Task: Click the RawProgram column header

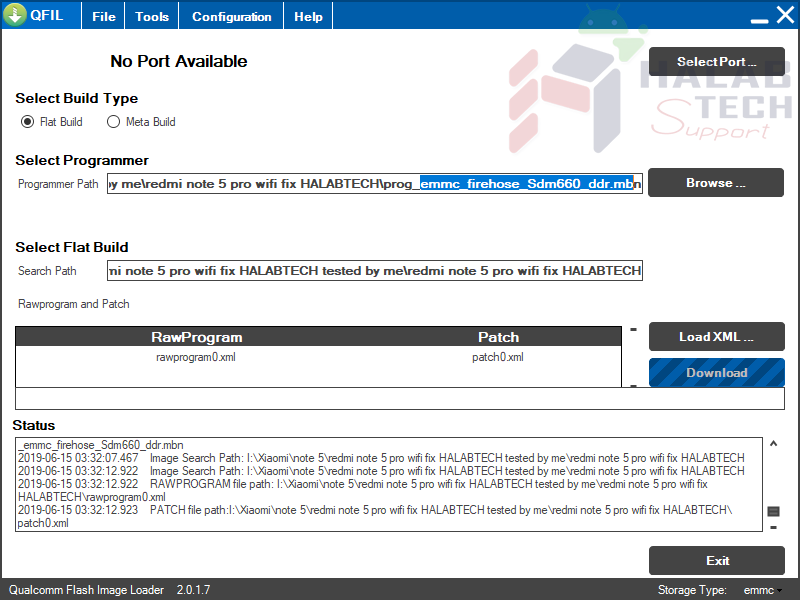Action: (196, 337)
